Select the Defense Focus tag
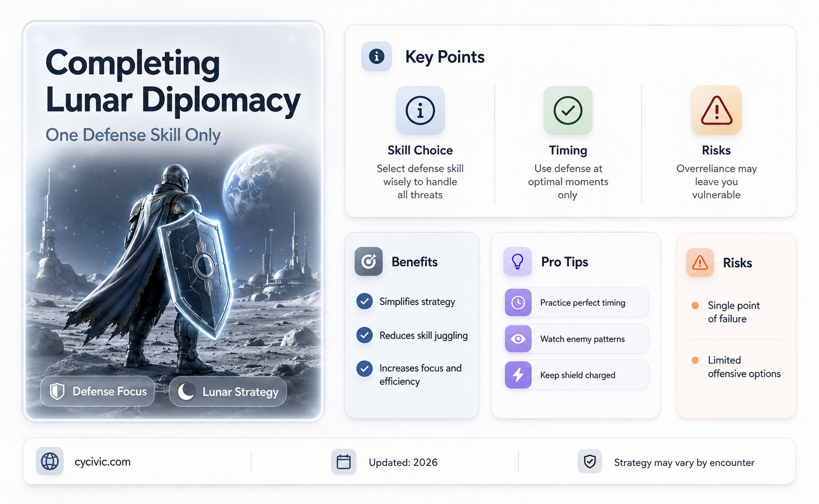The height and width of the screenshot is (504, 819). pos(97,391)
